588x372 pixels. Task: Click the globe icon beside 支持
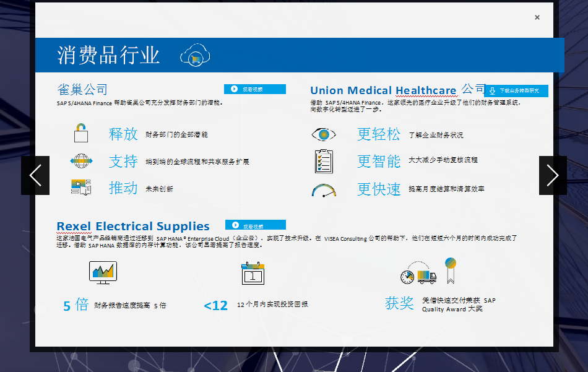81,162
